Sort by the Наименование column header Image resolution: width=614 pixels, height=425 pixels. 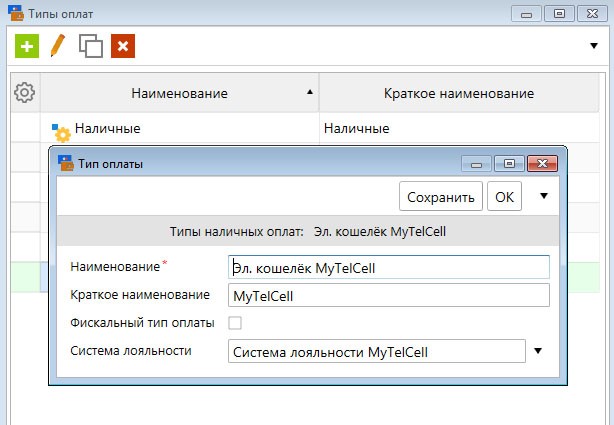tap(179, 93)
